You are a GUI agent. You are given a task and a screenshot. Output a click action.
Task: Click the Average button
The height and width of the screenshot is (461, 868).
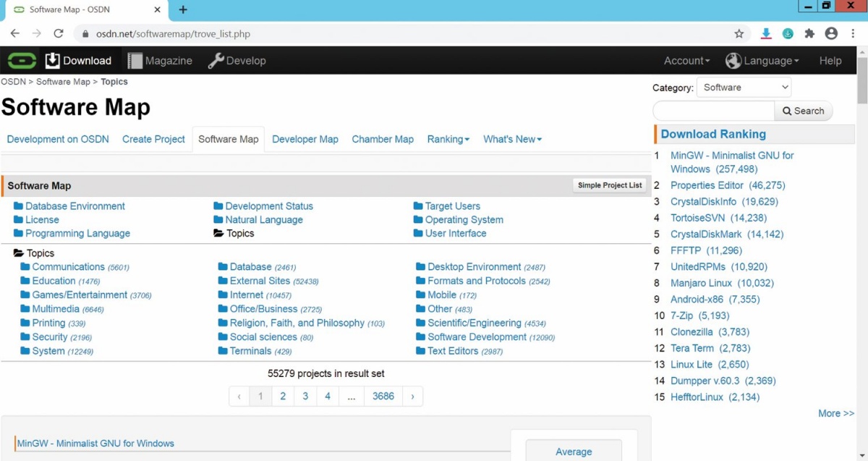[x=574, y=451]
